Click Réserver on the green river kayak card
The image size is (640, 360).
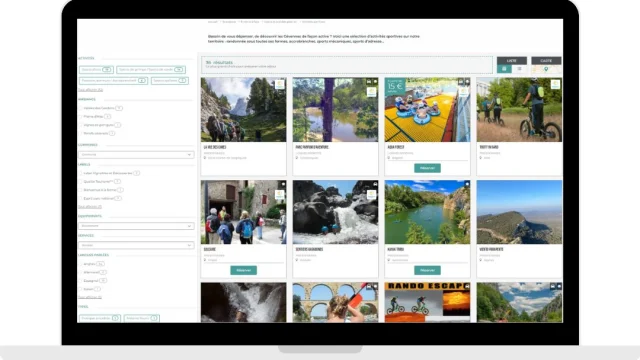coord(427,270)
